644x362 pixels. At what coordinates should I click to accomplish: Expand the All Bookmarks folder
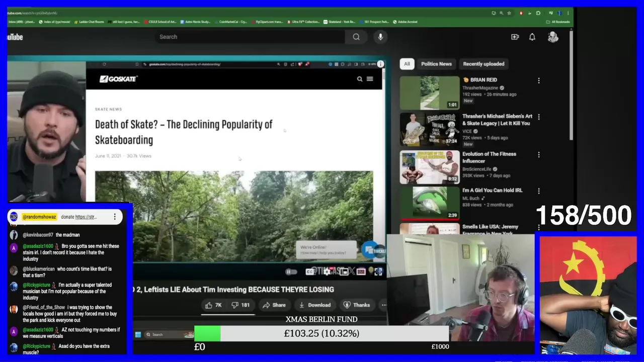pyautogui.click(x=558, y=22)
